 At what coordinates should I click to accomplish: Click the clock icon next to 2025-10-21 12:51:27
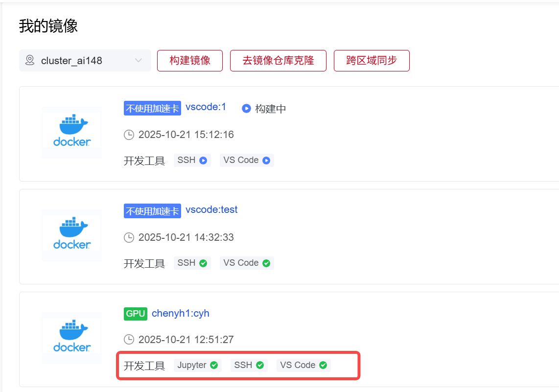[129, 340]
